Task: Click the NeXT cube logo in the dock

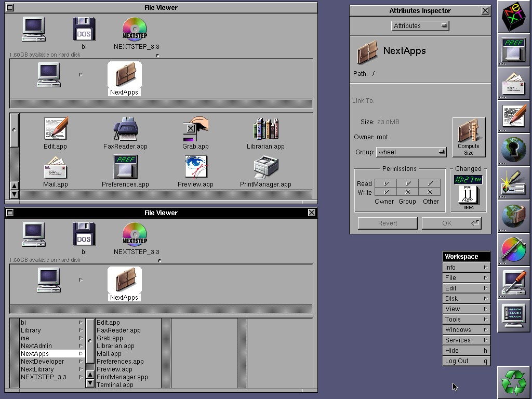Action: [513, 16]
